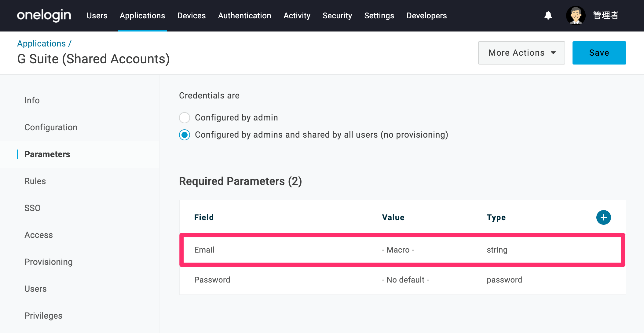The height and width of the screenshot is (333, 644).
Task: Switch to the Rules tab
Action: [35, 181]
